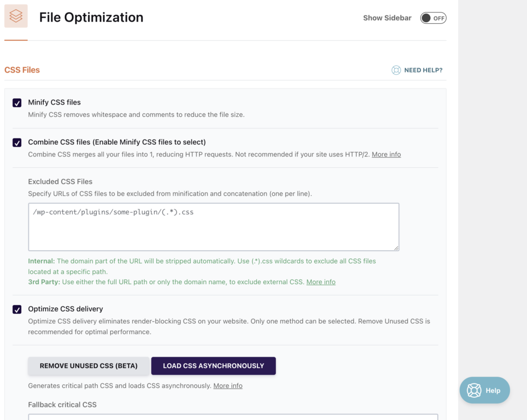Toggle the Show Sidebar switch on
Viewport: 527px width, 420px height.
coord(433,18)
